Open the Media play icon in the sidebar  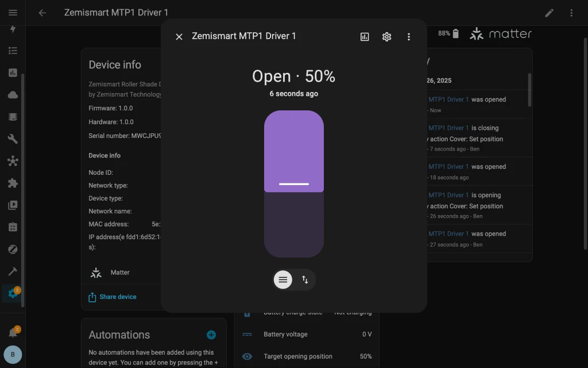[x=13, y=205]
